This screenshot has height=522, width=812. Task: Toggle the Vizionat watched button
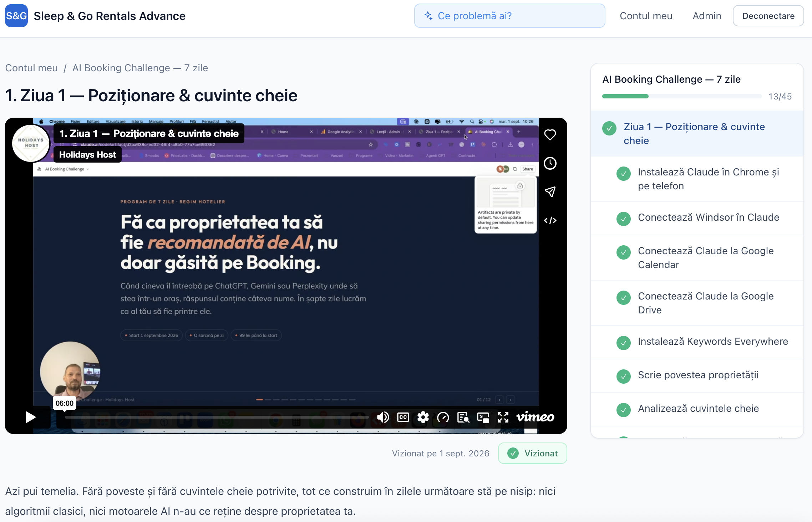(x=532, y=453)
